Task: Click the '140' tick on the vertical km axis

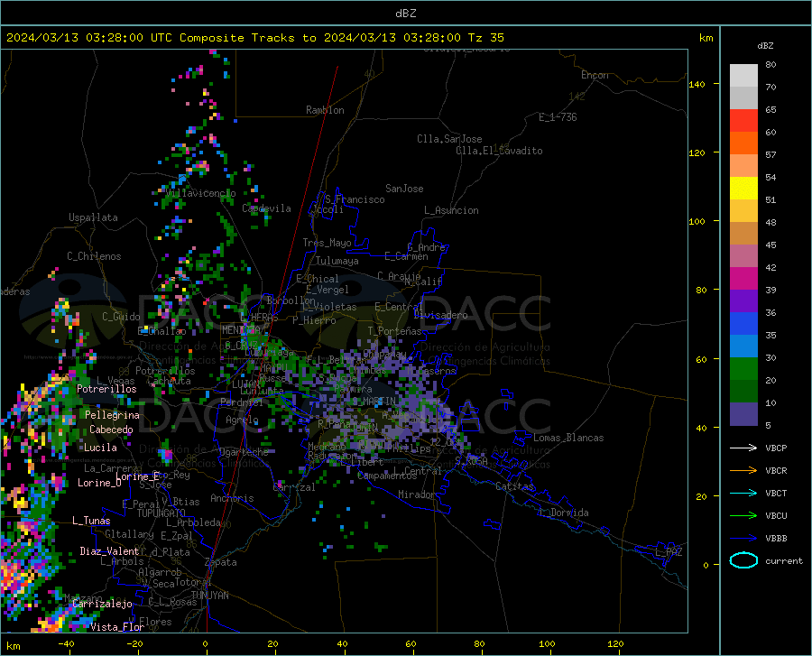Action: (x=697, y=85)
